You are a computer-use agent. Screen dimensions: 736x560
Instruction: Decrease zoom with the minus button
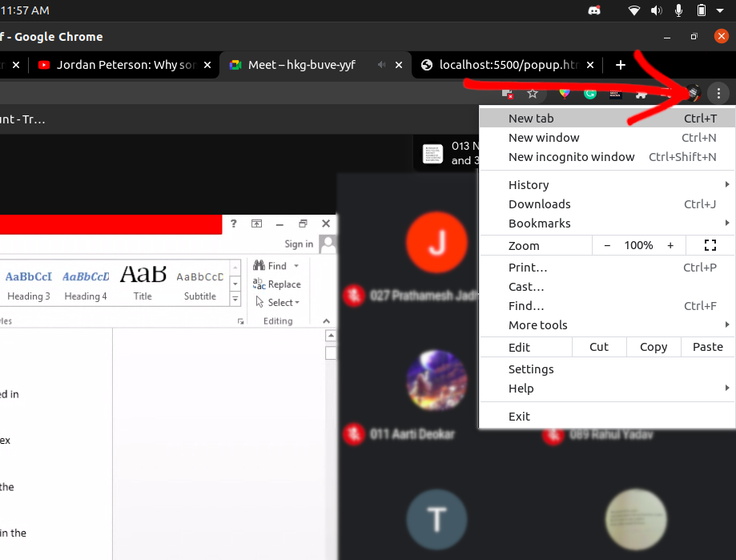click(607, 245)
